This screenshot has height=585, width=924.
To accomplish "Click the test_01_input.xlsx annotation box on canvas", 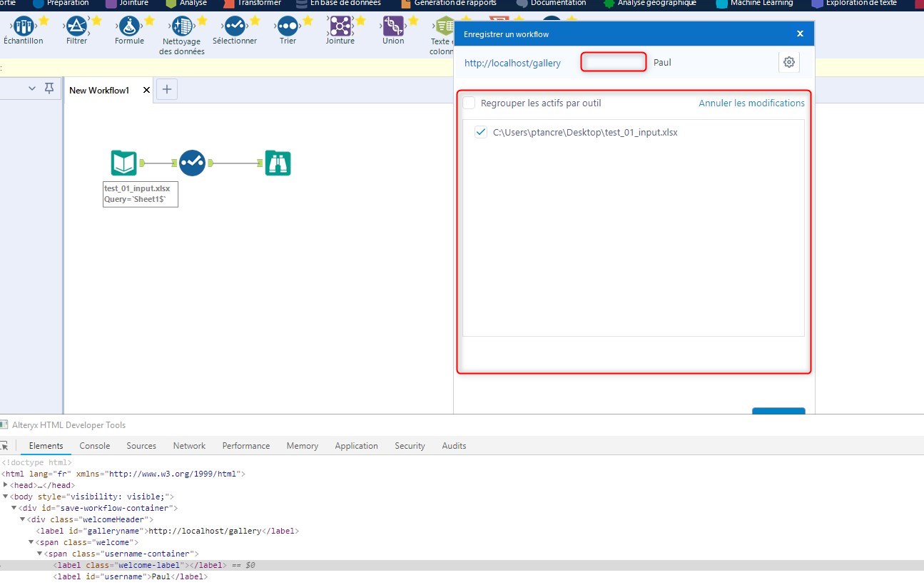I will [x=141, y=194].
